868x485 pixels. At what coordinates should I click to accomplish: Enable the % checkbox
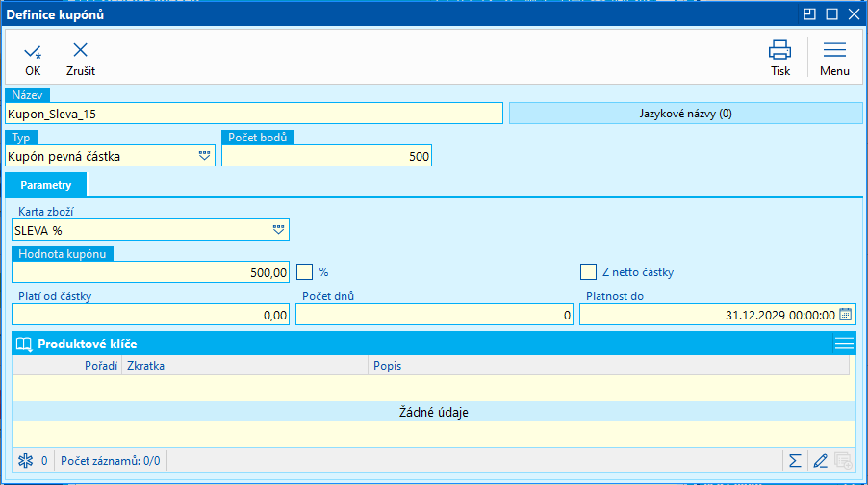304,271
